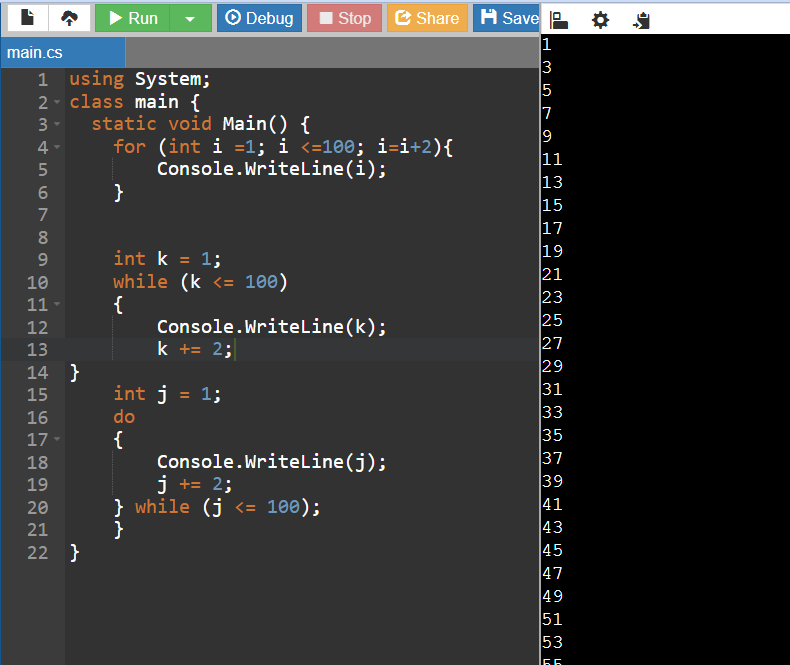Run the program with the green Run button
This screenshot has height=665, width=790.
pyautogui.click(x=133, y=18)
